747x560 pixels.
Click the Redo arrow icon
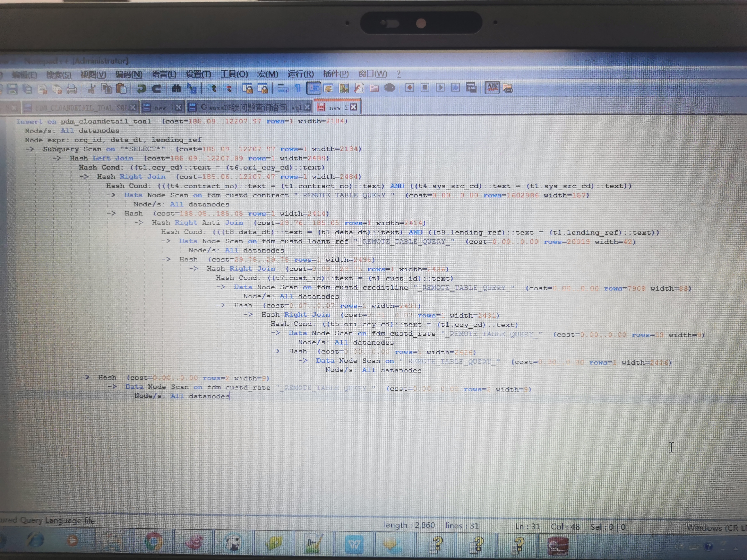click(156, 89)
